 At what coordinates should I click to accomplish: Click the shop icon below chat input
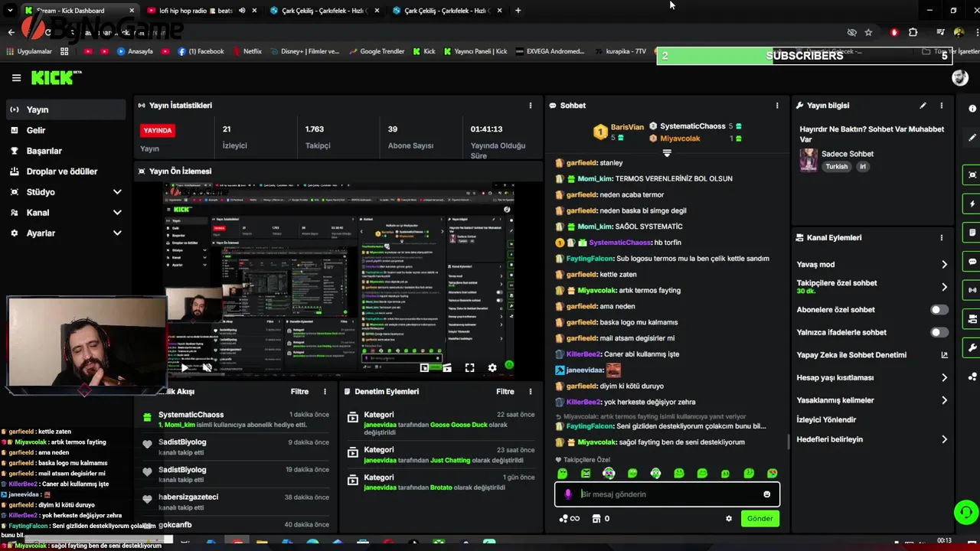pyautogui.click(x=595, y=519)
